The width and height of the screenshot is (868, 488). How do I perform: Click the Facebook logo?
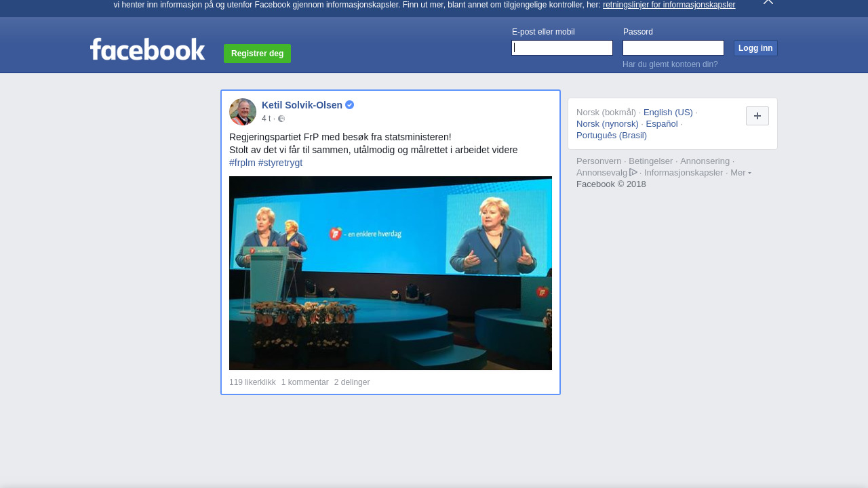click(147, 49)
